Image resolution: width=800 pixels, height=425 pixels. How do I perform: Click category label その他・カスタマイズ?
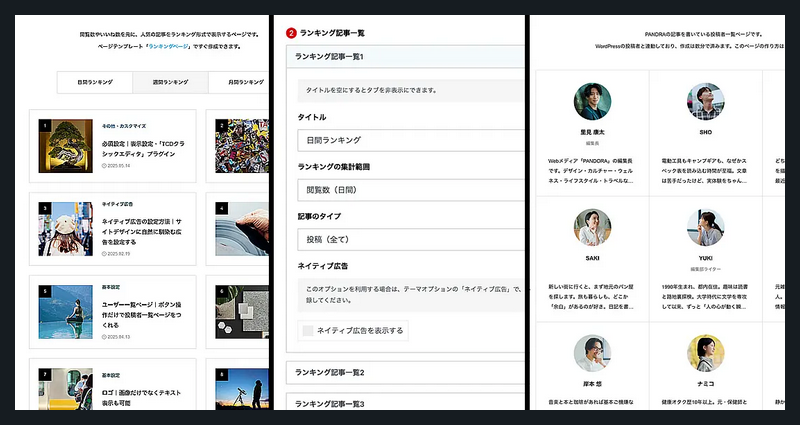pos(124,126)
